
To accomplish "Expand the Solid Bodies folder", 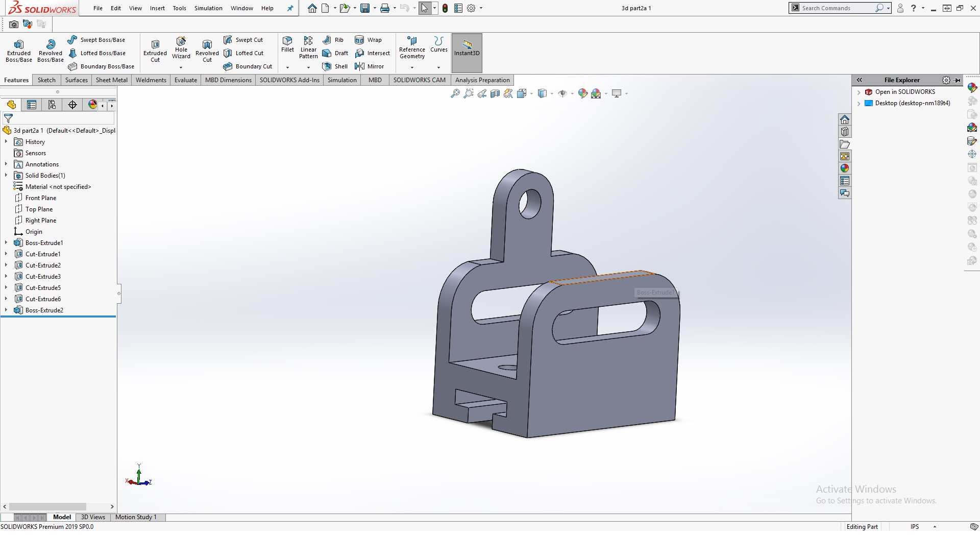I will [6, 176].
